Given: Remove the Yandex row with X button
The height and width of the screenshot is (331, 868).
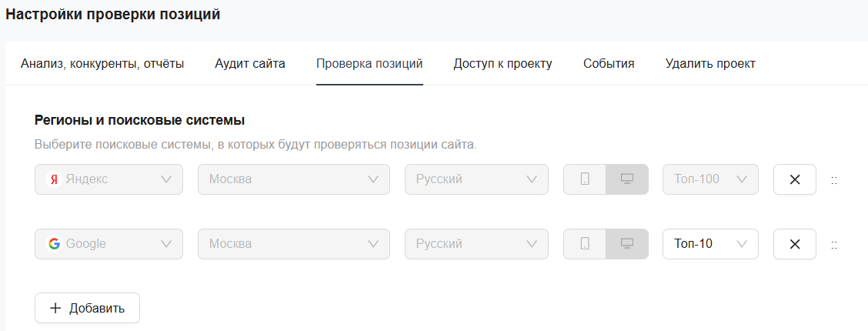Looking at the screenshot, I should (x=794, y=179).
